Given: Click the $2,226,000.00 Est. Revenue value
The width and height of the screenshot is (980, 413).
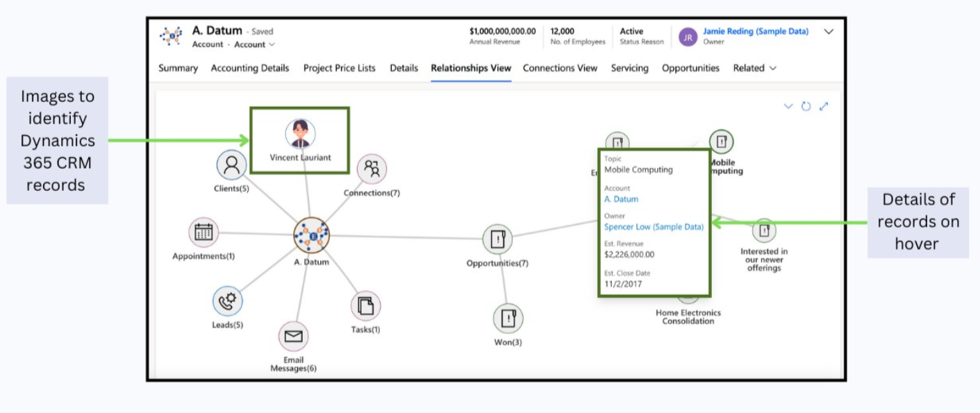Looking at the screenshot, I should 629,255.
